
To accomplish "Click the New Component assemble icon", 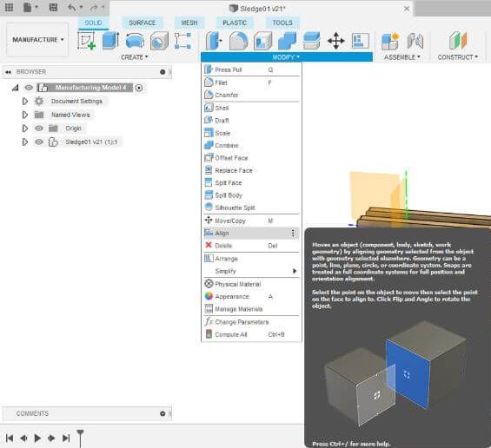I will pos(390,41).
